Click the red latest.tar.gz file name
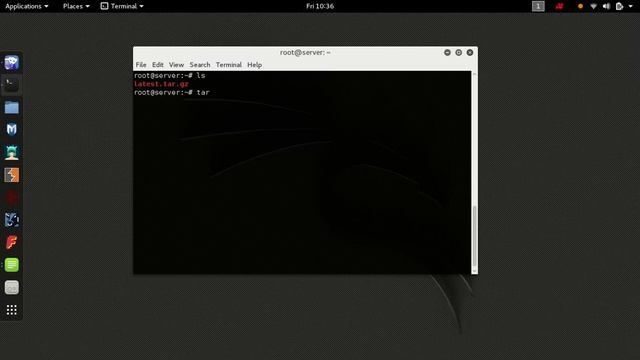 click(x=161, y=84)
